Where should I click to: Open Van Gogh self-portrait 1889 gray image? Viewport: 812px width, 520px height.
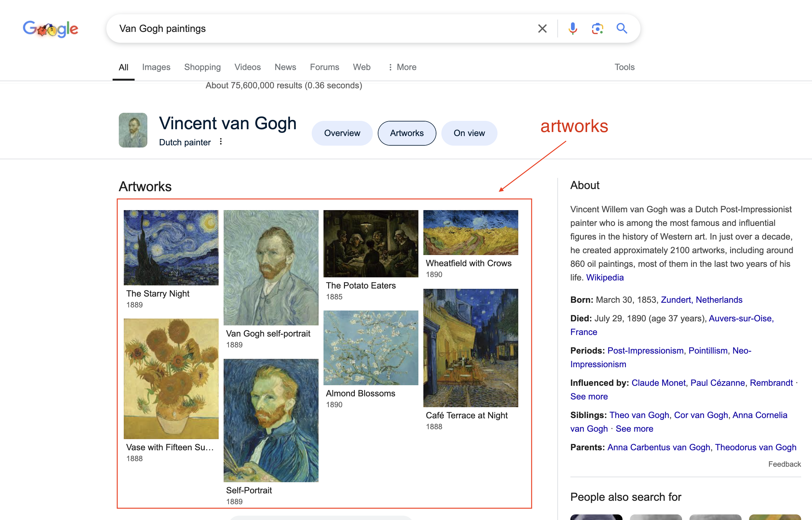point(271,267)
